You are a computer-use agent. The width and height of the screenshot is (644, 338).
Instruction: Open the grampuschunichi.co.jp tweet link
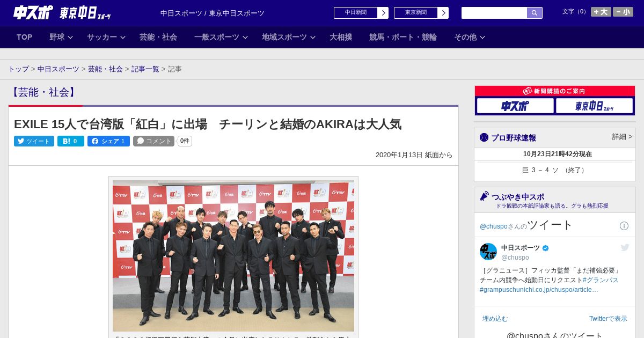(x=539, y=290)
